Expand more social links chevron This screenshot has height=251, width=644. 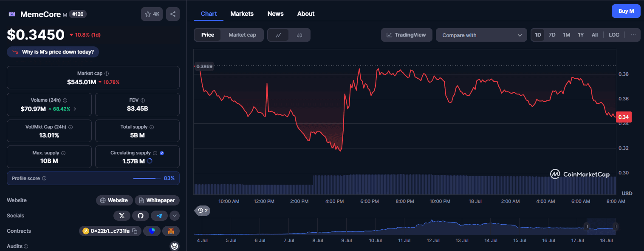tap(175, 216)
